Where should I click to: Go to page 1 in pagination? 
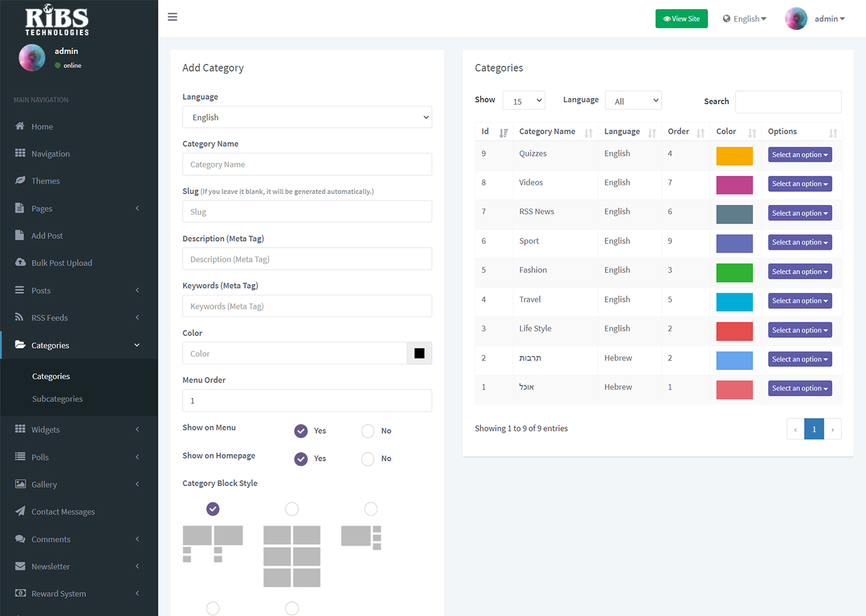pyautogui.click(x=813, y=429)
